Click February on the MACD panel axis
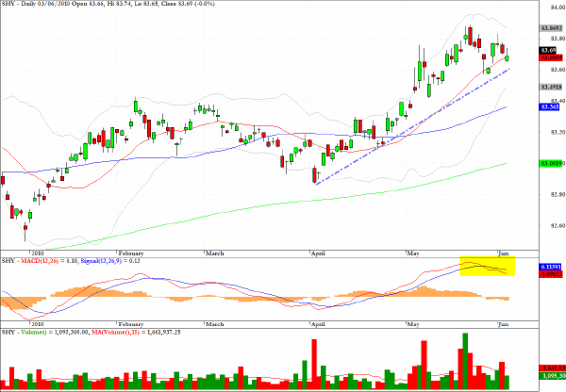Viewport: 566px width, 392px height. click(131, 324)
